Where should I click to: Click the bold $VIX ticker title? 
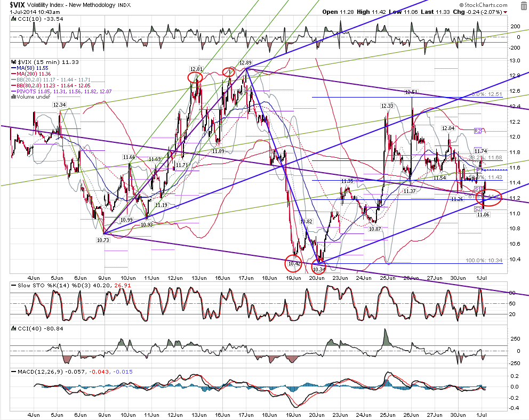(17, 5)
